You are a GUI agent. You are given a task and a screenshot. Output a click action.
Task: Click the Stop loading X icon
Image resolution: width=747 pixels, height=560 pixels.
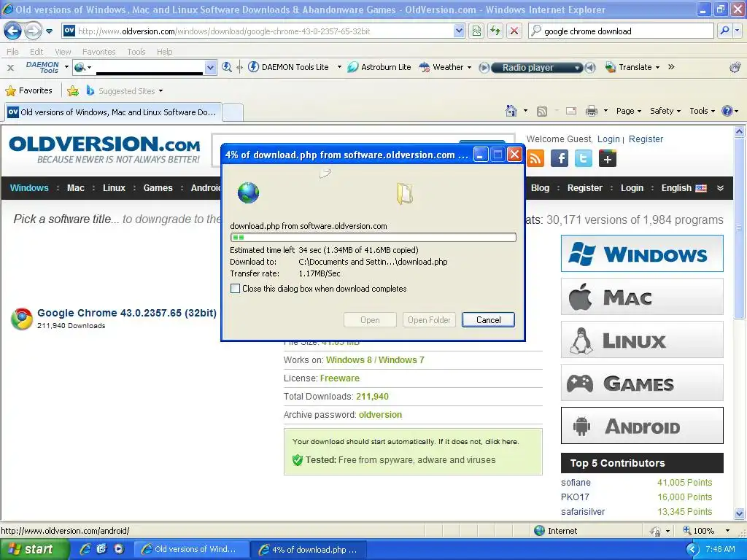pyautogui.click(x=514, y=31)
